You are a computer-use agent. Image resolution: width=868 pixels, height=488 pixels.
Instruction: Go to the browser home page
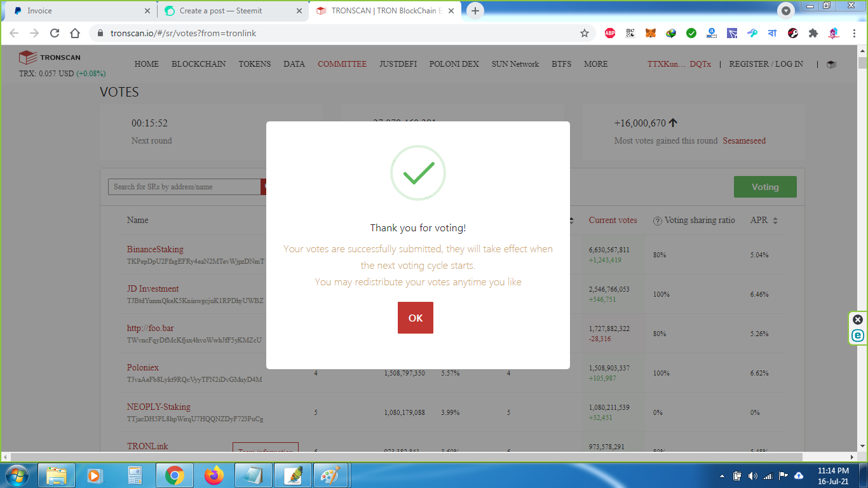75,33
